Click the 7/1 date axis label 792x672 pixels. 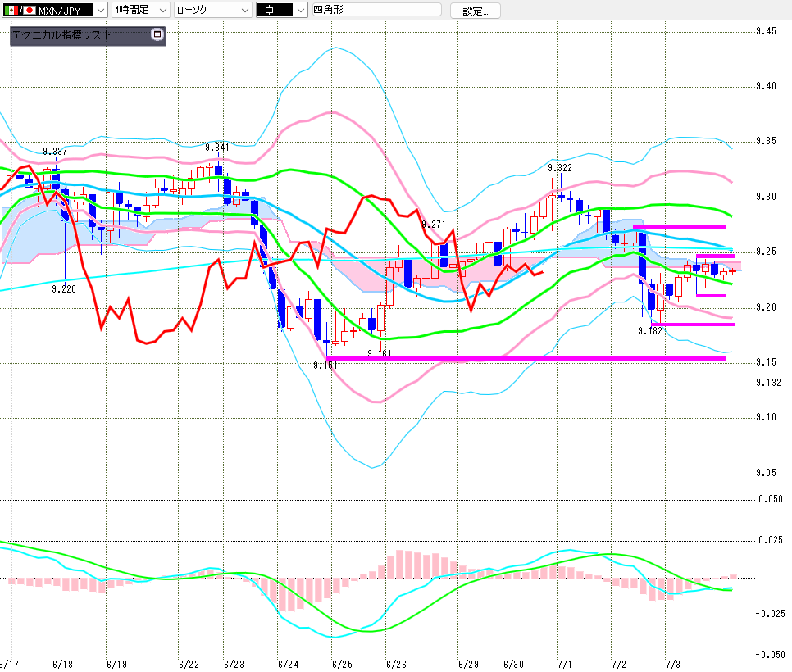pos(565,665)
